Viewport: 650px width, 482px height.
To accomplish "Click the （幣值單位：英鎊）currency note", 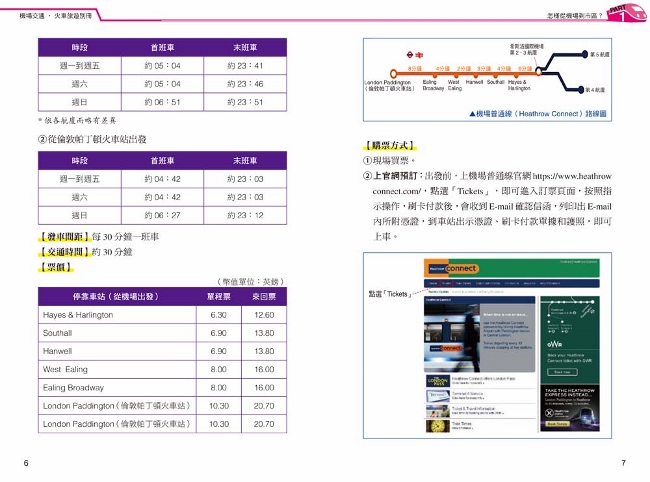I will pyautogui.click(x=250, y=281).
